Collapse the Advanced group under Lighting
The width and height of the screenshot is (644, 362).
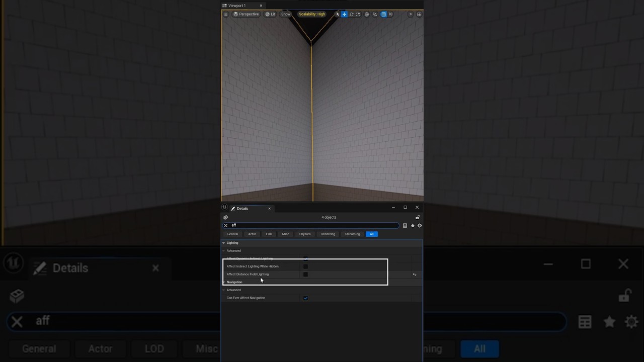pyautogui.click(x=224, y=250)
